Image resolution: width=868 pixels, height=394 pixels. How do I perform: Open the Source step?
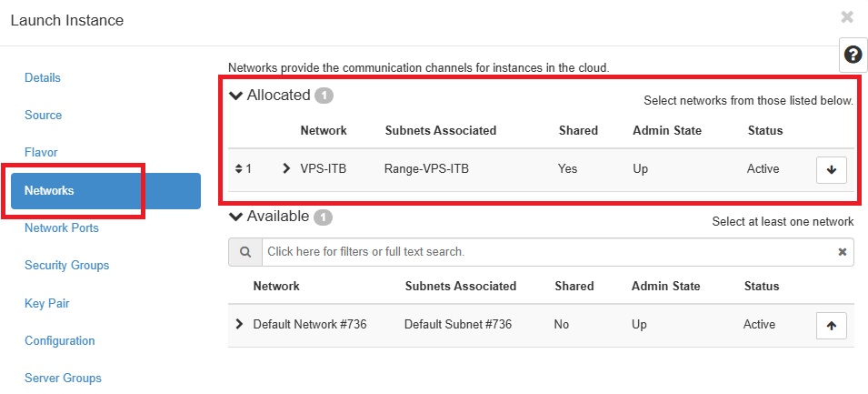tap(44, 116)
